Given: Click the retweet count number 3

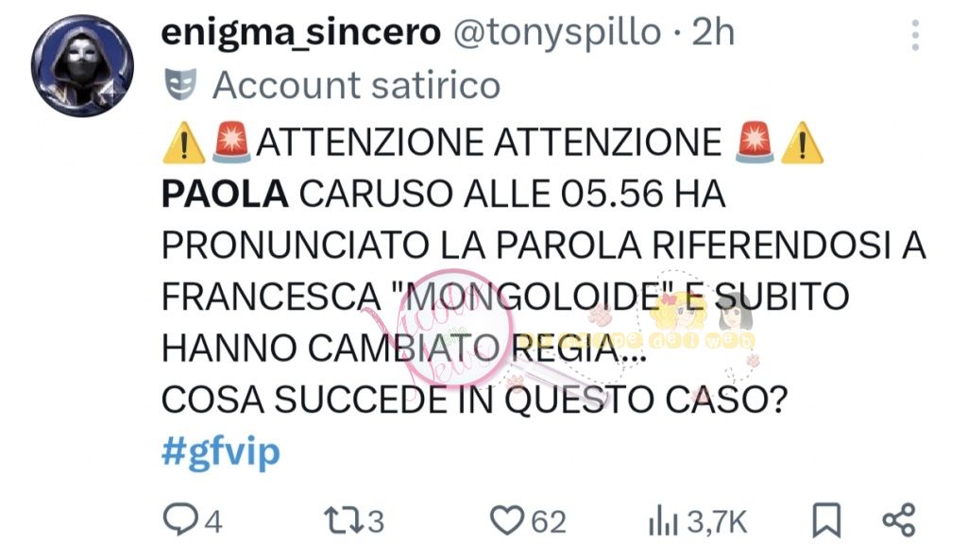Looking at the screenshot, I should click(376, 522).
